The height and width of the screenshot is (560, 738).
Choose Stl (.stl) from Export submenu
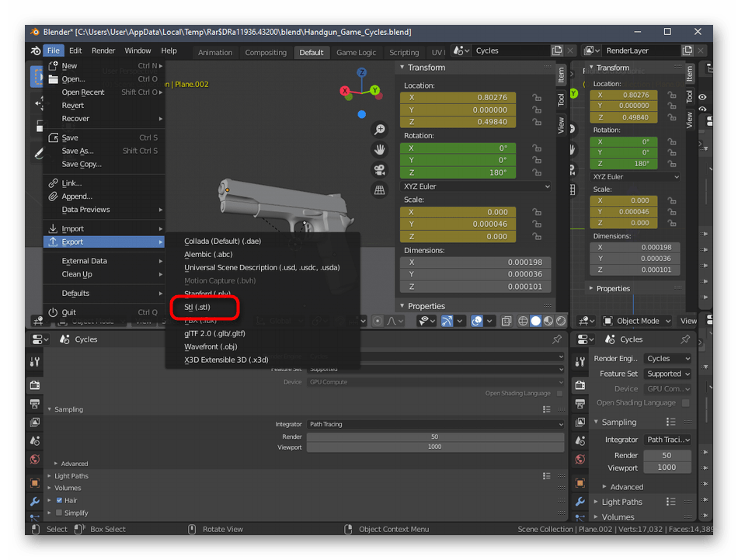click(197, 307)
